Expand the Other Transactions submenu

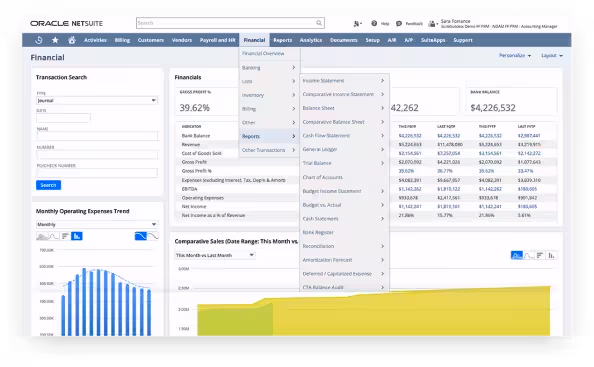click(x=269, y=150)
